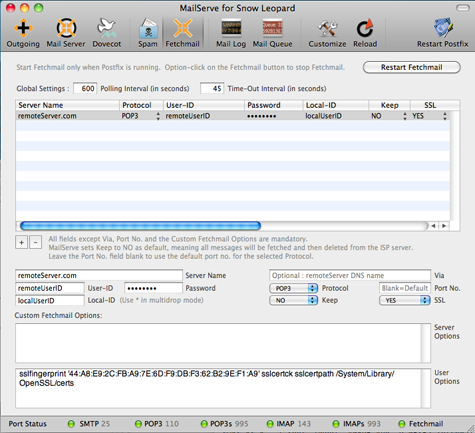Sort by the Server Name column header
Image resolution: width=475 pixels, height=433 pixels.
pos(67,105)
